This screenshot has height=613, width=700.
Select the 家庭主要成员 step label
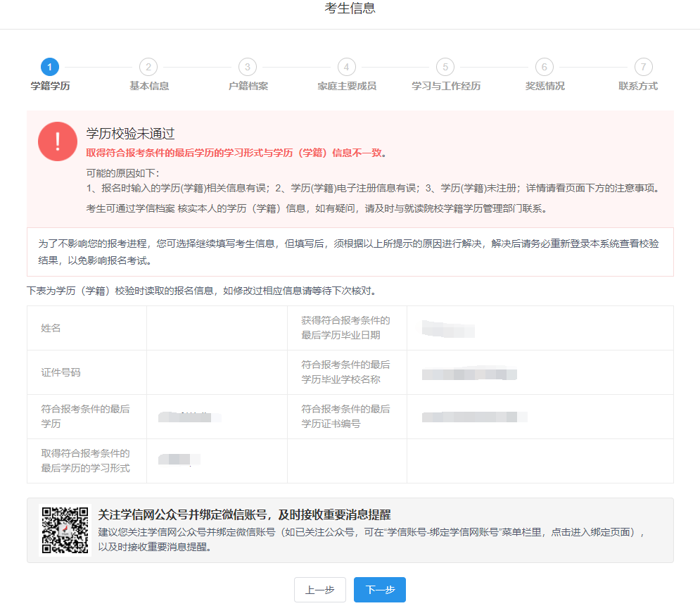point(346,86)
